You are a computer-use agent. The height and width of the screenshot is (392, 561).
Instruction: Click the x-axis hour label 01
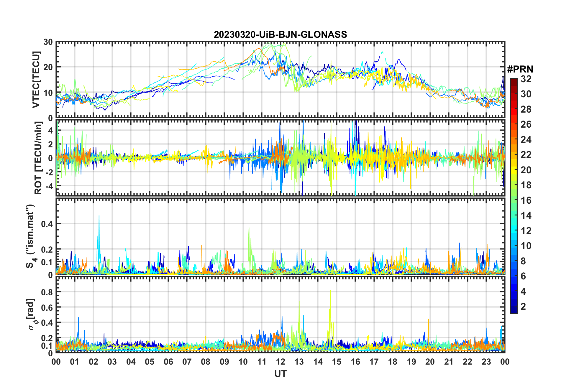(x=75, y=362)
